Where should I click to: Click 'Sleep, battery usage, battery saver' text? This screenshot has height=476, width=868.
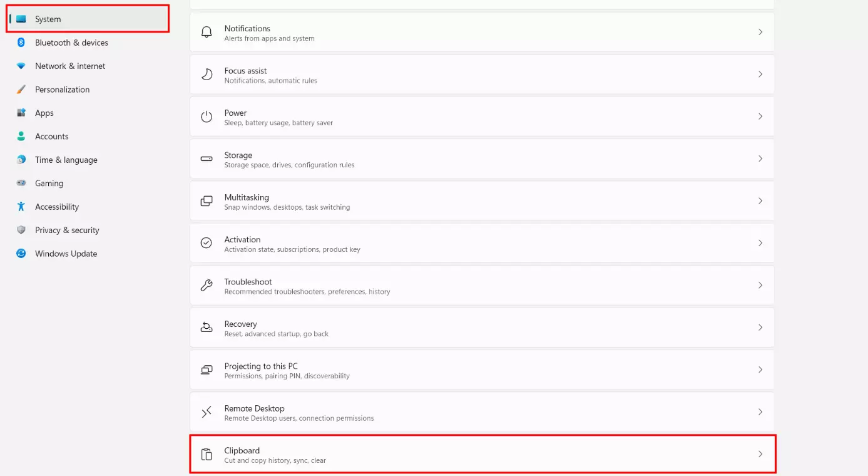(278, 123)
